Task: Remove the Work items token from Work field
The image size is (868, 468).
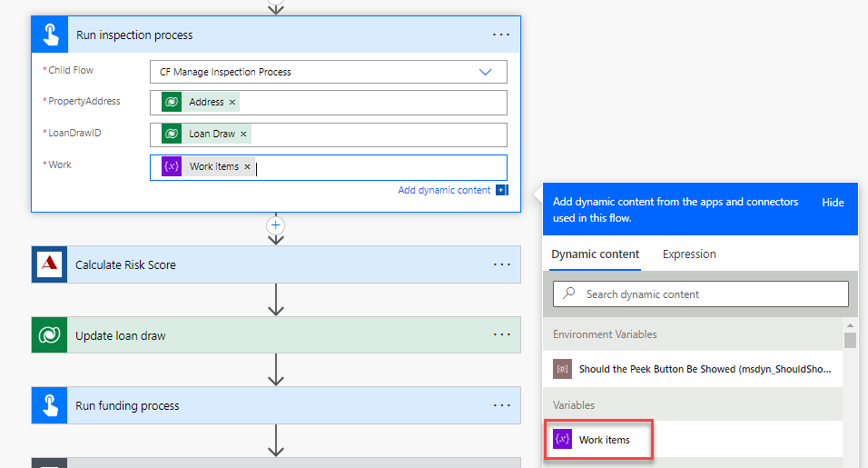Action: click(247, 167)
